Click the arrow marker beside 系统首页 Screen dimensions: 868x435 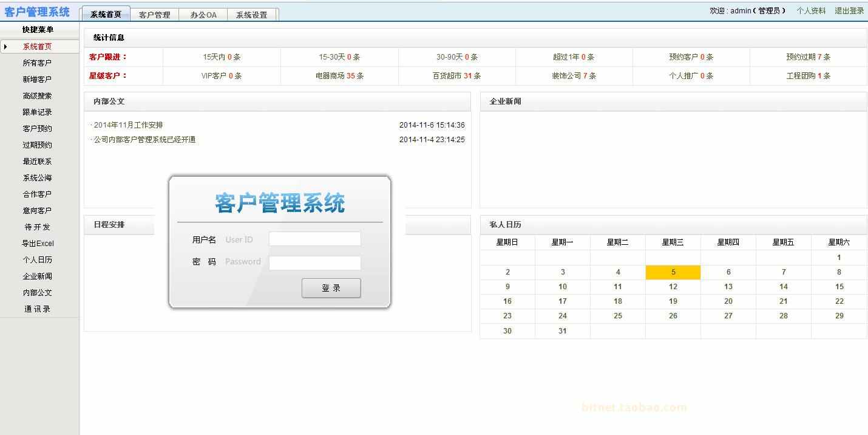[5, 47]
